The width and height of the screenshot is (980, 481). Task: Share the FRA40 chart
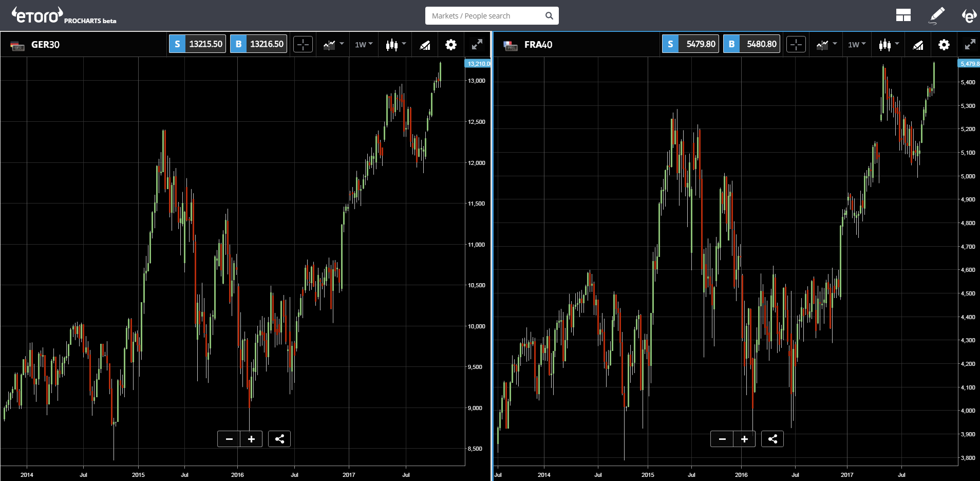pos(772,439)
